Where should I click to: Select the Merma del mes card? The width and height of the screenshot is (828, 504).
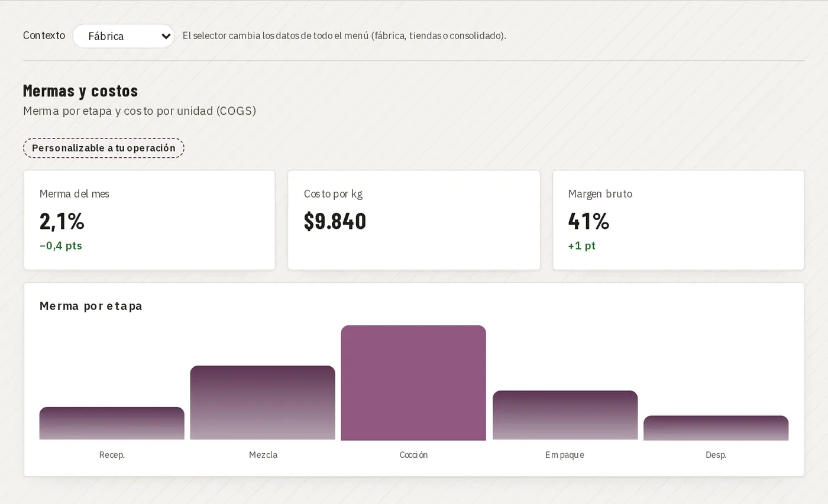[149, 220]
